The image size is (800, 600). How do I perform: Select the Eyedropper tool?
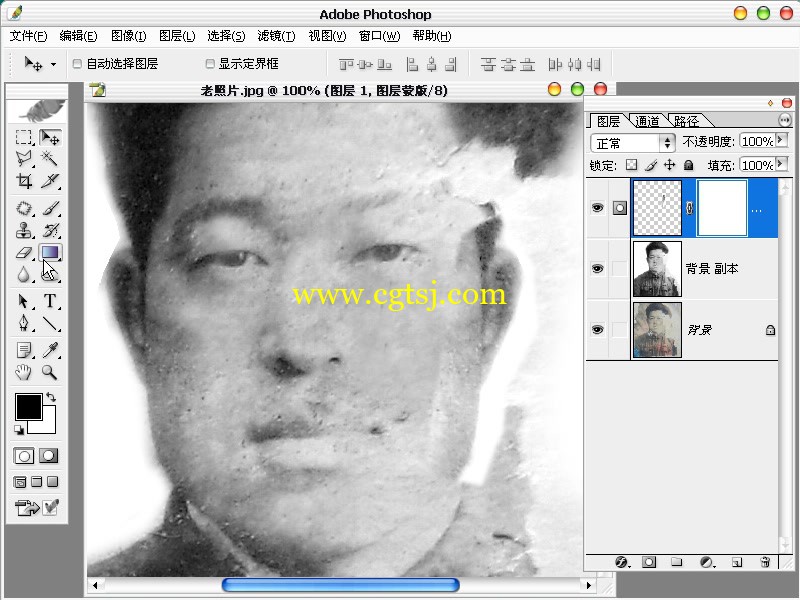(x=50, y=350)
